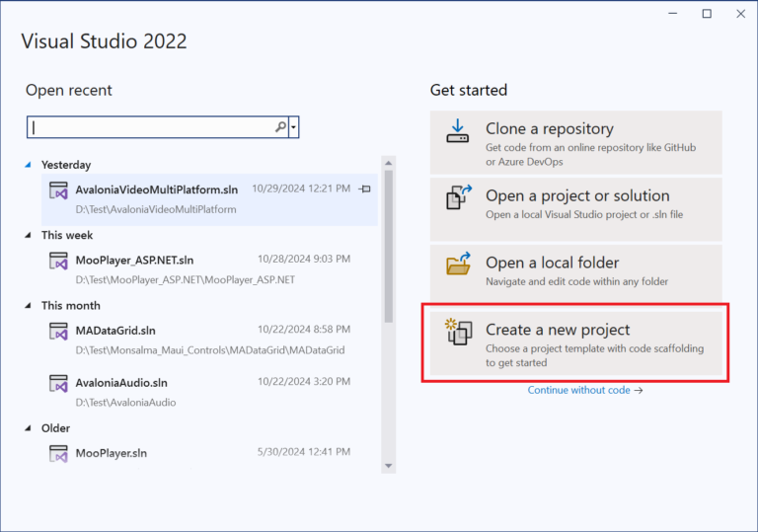This screenshot has width=758, height=532.
Task: Open the MooPlayer.sln recent entry
Action: pyautogui.click(x=112, y=453)
